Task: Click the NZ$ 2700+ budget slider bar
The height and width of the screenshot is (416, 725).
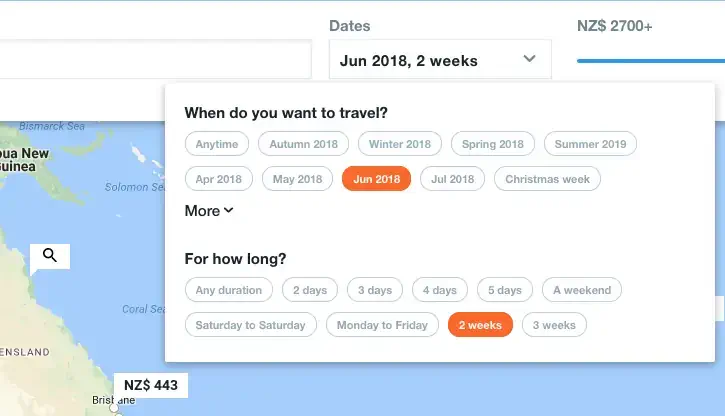Action: coord(651,61)
